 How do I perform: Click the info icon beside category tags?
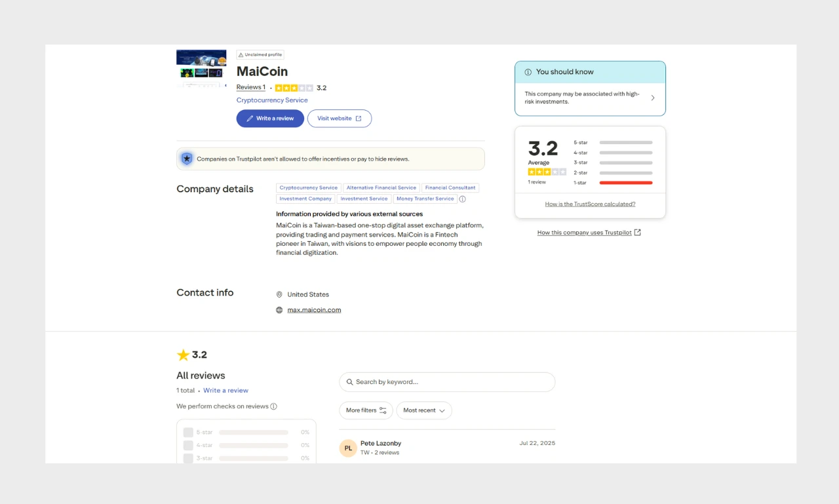pos(462,199)
